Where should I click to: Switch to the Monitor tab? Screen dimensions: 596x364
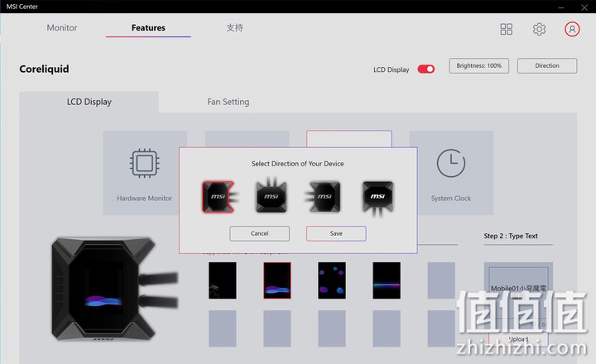point(62,28)
